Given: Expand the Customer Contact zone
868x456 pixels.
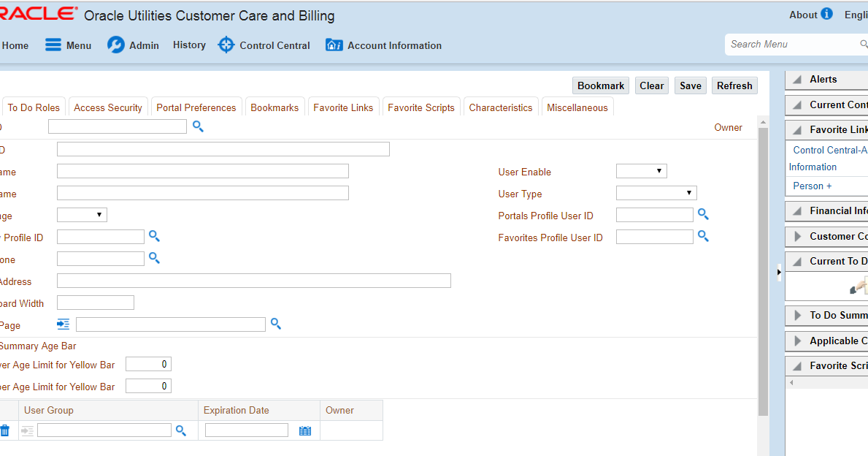Looking at the screenshot, I should click(x=796, y=237).
